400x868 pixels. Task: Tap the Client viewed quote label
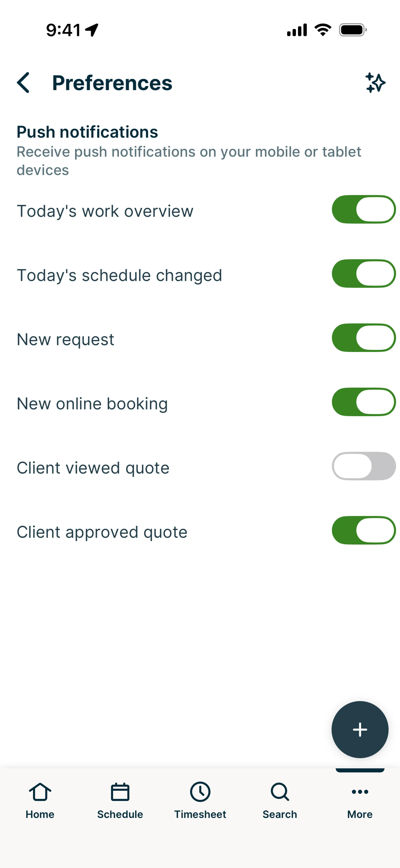pos(93,468)
